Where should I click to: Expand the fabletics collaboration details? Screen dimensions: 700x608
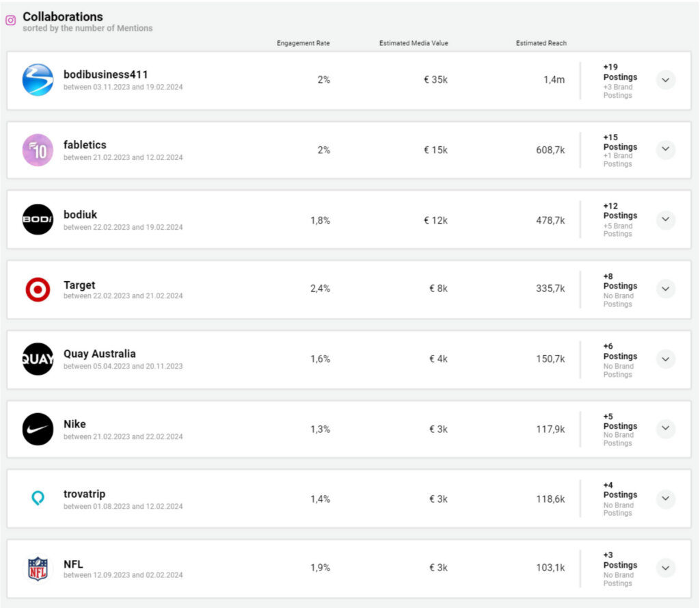point(666,150)
